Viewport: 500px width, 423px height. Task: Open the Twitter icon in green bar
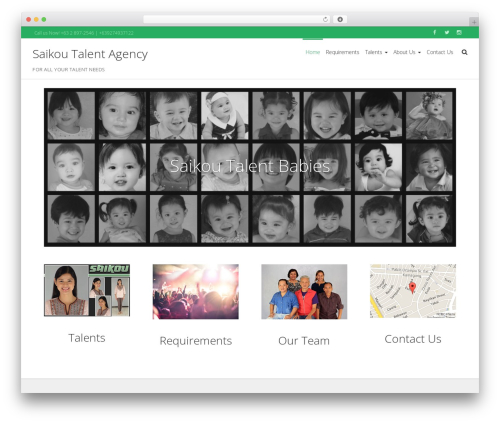click(x=447, y=32)
